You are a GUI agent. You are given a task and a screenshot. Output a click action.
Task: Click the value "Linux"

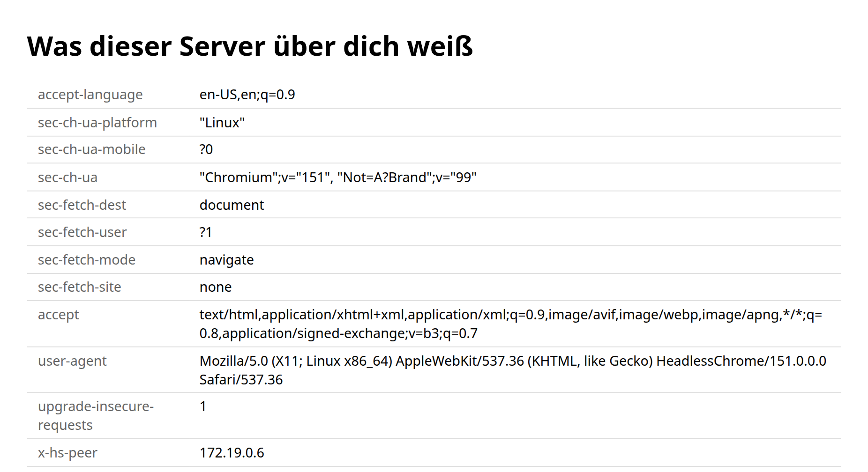coord(222,123)
